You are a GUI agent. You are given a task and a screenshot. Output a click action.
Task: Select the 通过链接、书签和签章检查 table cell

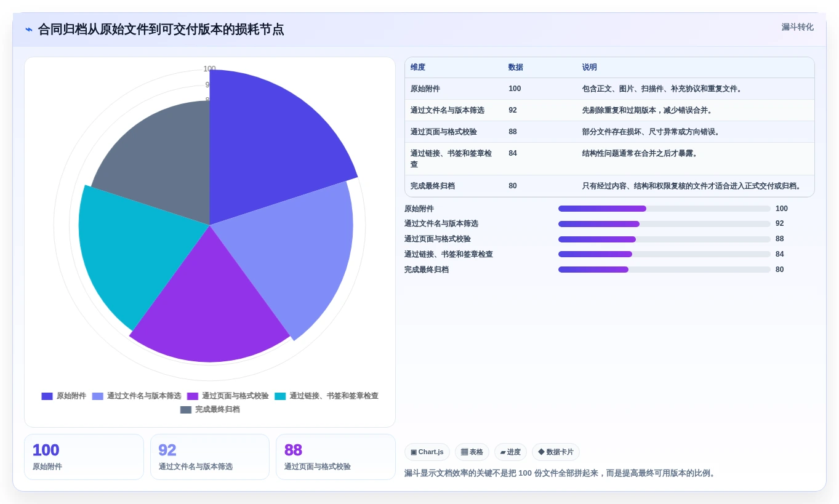(452, 159)
